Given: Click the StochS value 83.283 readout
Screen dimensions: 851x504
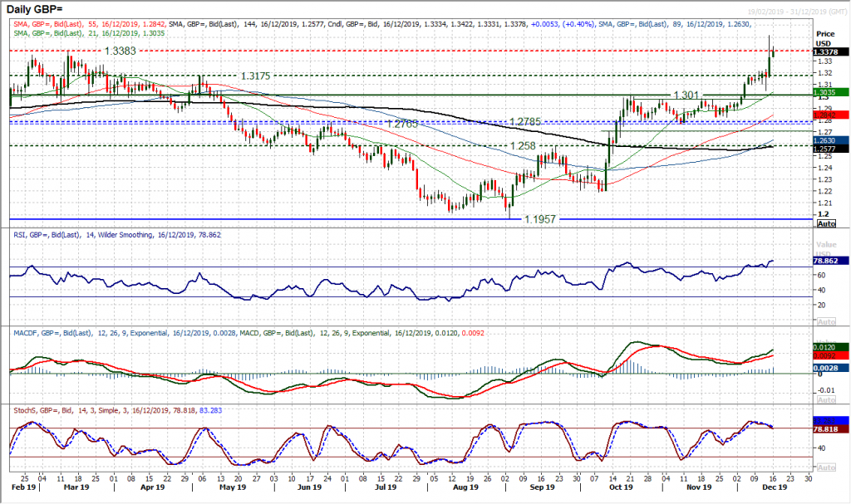Looking at the screenshot, I should coord(829,420).
